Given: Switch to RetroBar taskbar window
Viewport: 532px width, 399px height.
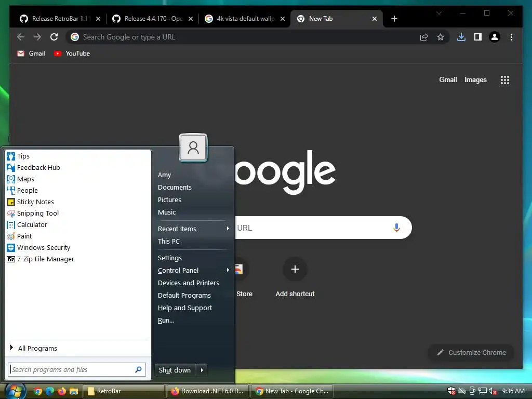Looking at the screenshot, I should [x=124, y=391].
